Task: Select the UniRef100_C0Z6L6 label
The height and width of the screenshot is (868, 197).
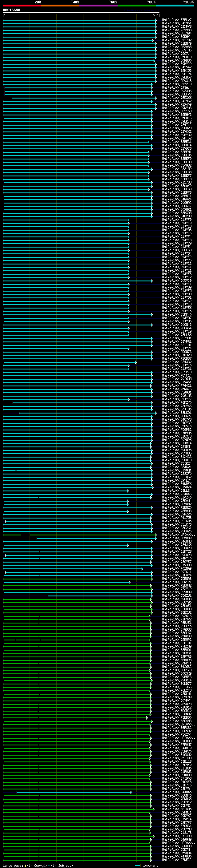Action: pyautogui.click(x=176, y=616)
